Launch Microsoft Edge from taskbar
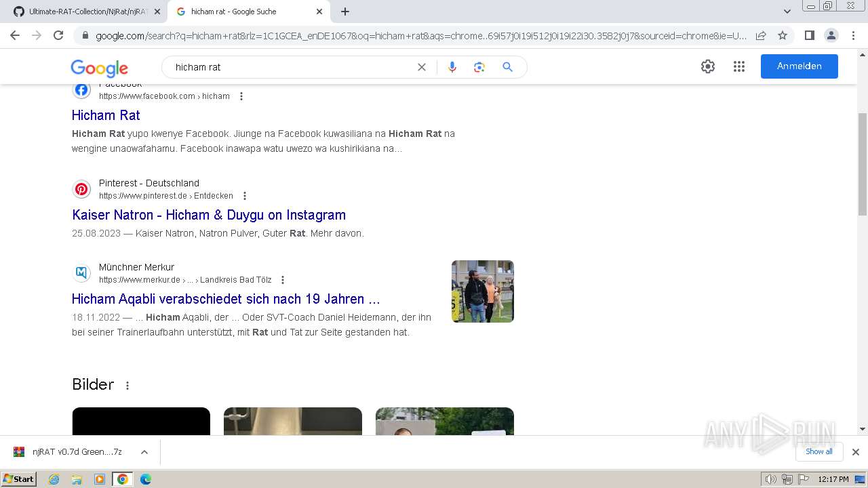 146,479
